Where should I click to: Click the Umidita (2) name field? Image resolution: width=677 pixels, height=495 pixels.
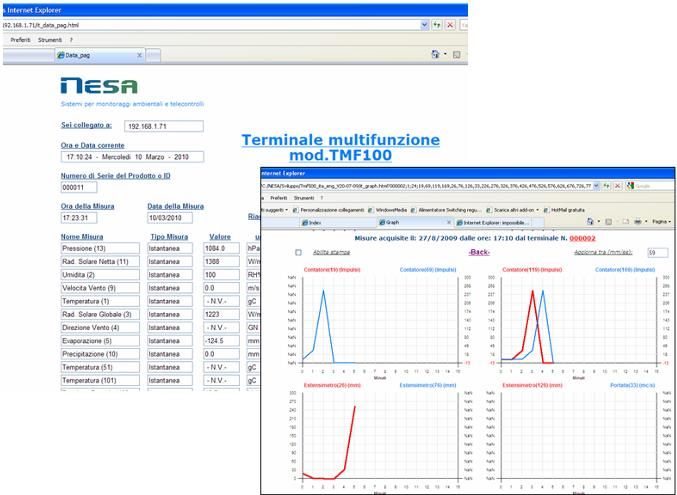[100, 275]
